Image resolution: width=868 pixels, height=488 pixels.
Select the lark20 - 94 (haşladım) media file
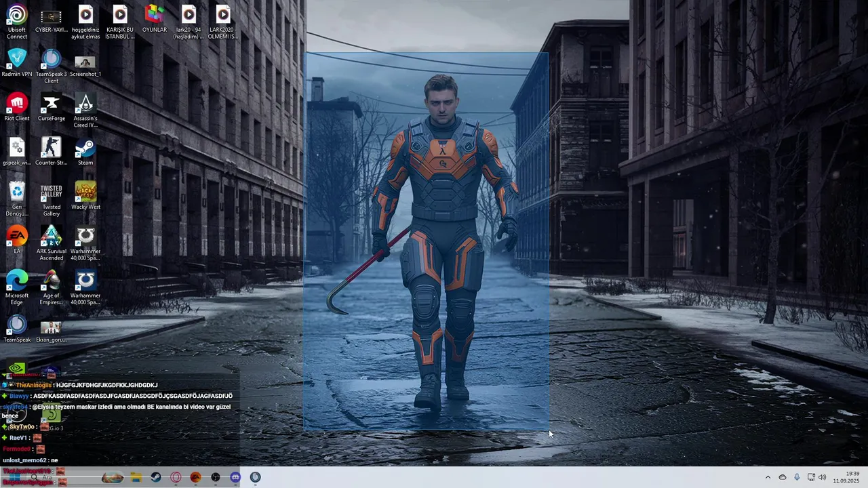click(189, 22)
